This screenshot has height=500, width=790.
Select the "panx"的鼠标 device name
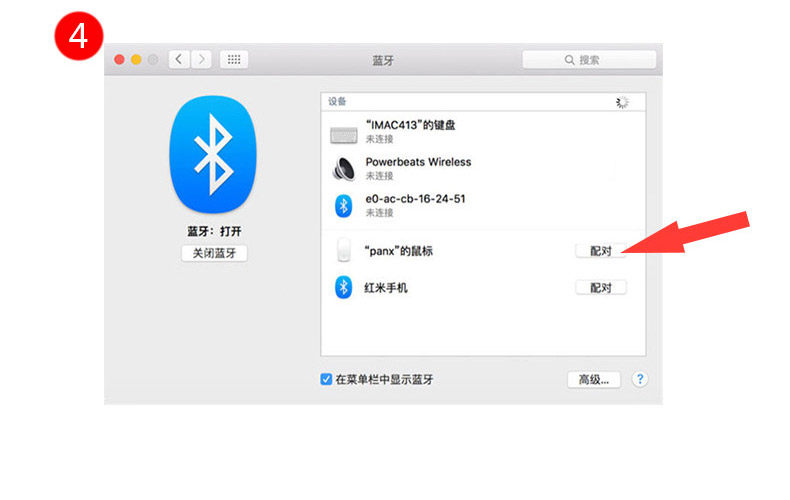coord(398,251)
